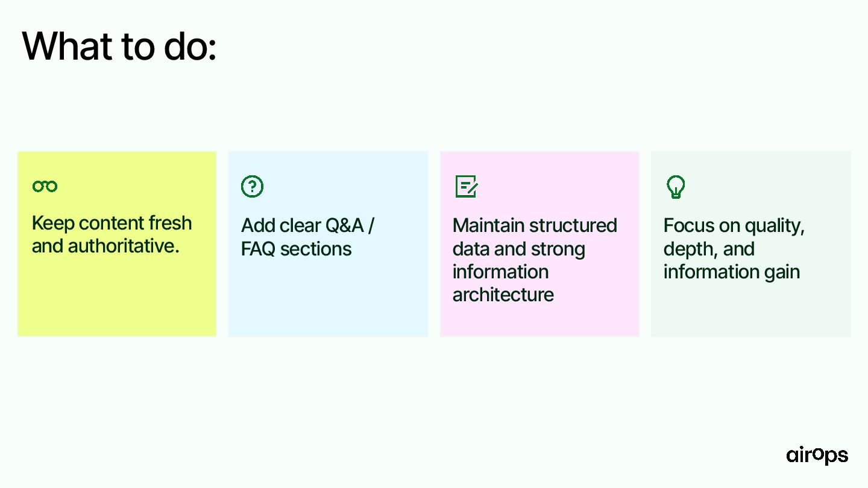Select the "information gain" text line

coord(731,272)
